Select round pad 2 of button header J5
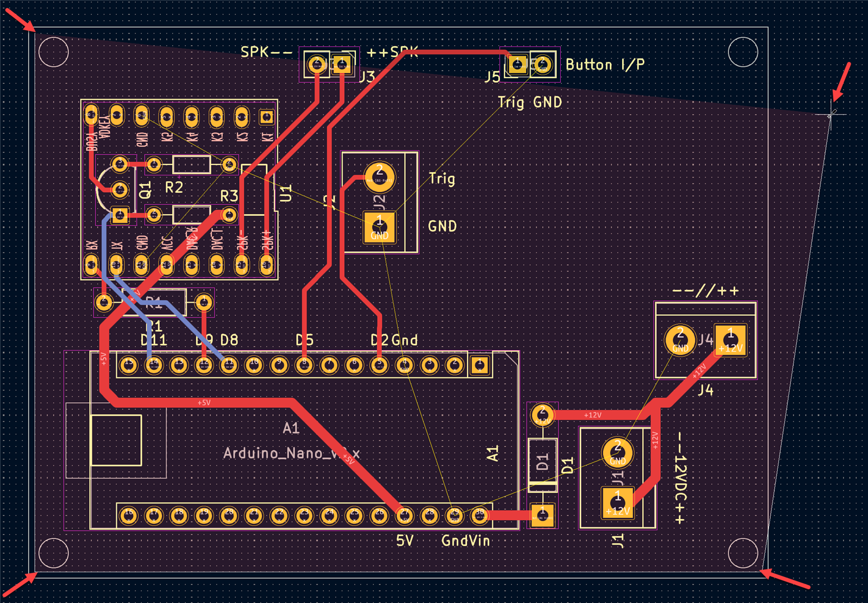The width and height of the screenshot is (868, 603). [x=543, y=64]
